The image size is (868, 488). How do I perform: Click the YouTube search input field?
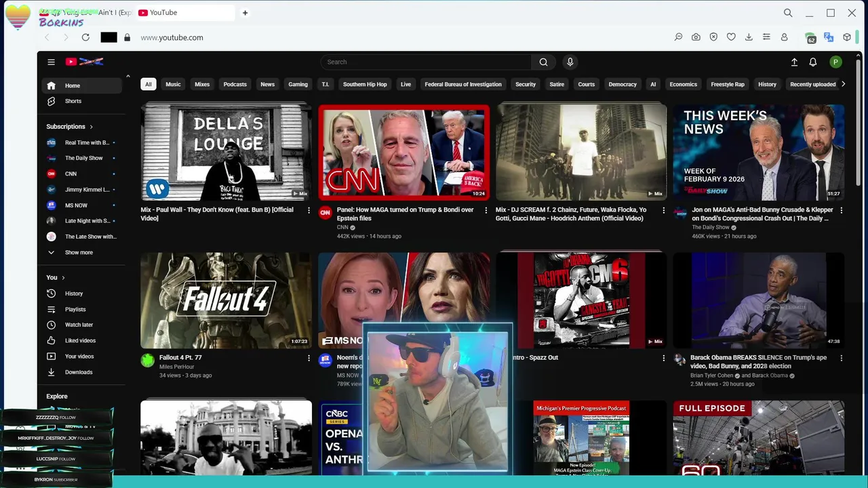[426, 62]
